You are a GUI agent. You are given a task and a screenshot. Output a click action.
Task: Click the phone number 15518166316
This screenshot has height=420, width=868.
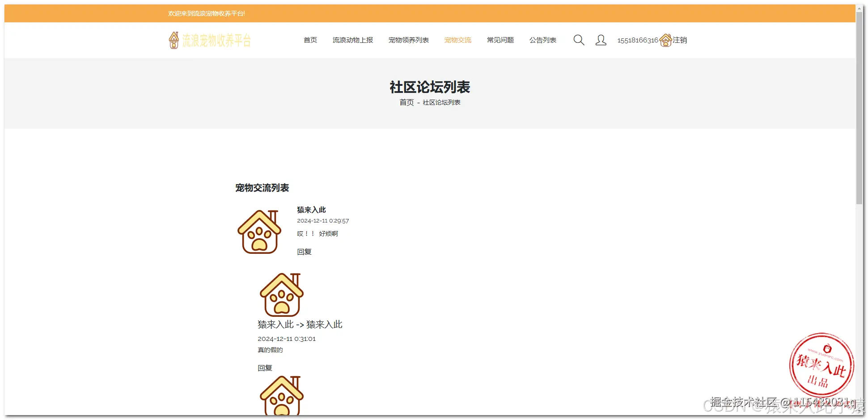pyautogui.click(x=637, y=40)
